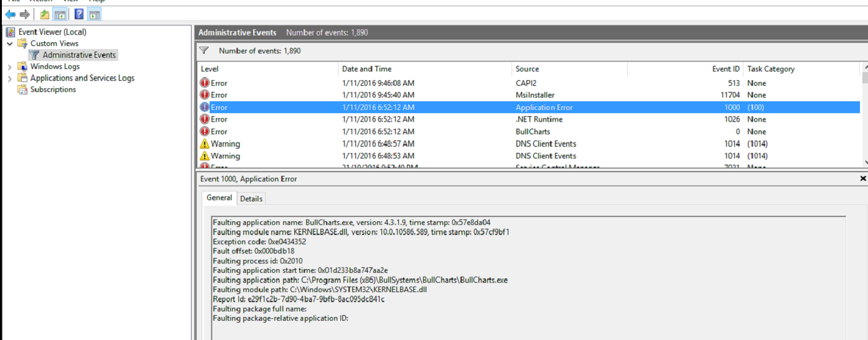Click the Applications and Services Logs folder icon
868x340 pixels.
[x=22, y=78]
